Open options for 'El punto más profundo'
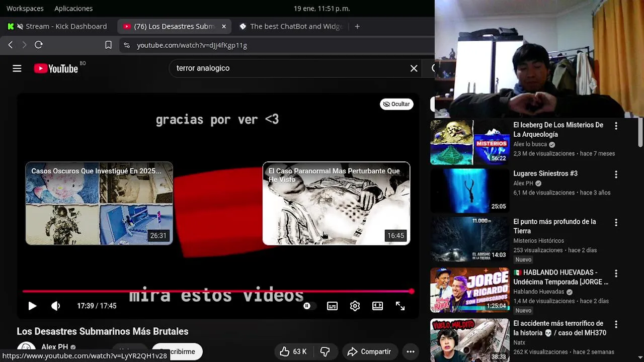Viewport: 644px width, 362px height. (616, 222)
